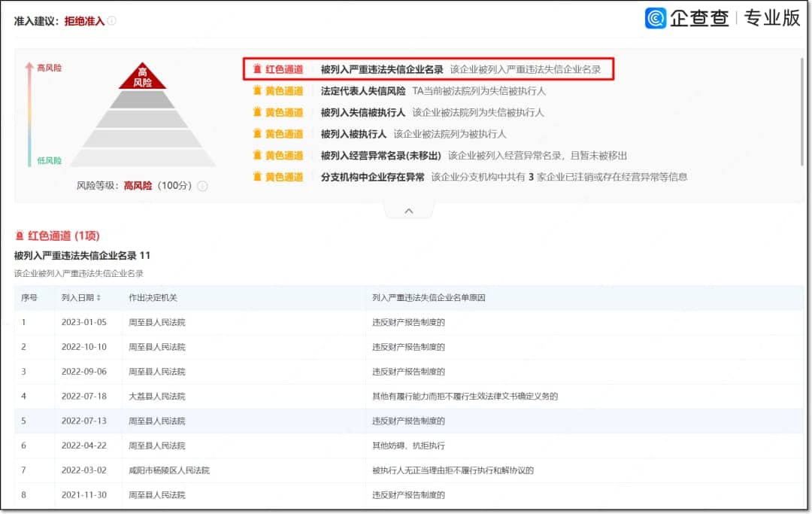Click heading 被列入严重违法失信企业名录 11
The width and height of the screenshot is (812, 514).
click(x=82, y=255)
